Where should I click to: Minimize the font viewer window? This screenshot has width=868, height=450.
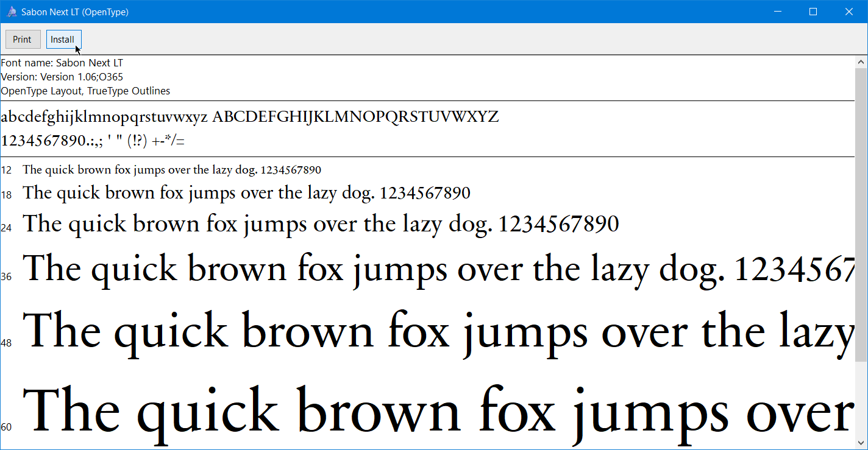click(778, 12)
